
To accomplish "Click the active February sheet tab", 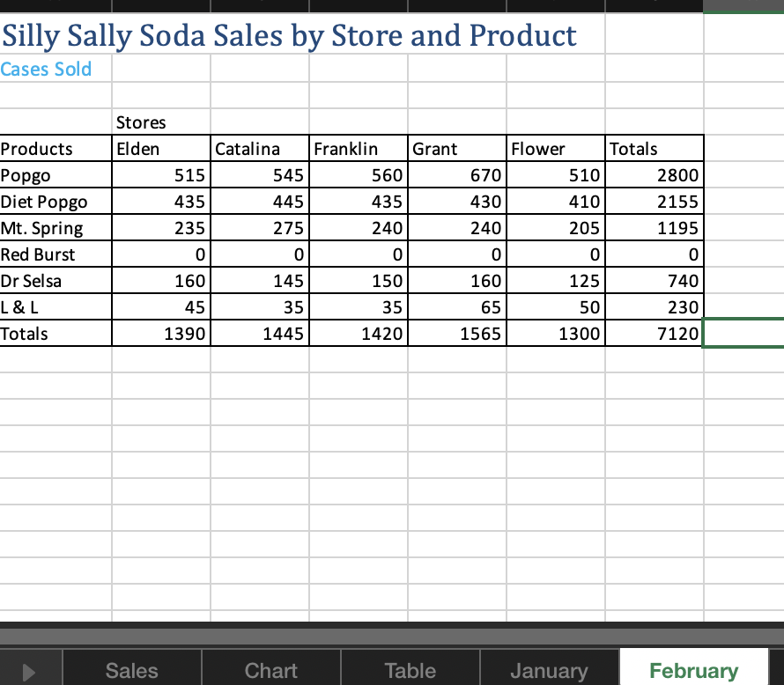I will point(694,670).
